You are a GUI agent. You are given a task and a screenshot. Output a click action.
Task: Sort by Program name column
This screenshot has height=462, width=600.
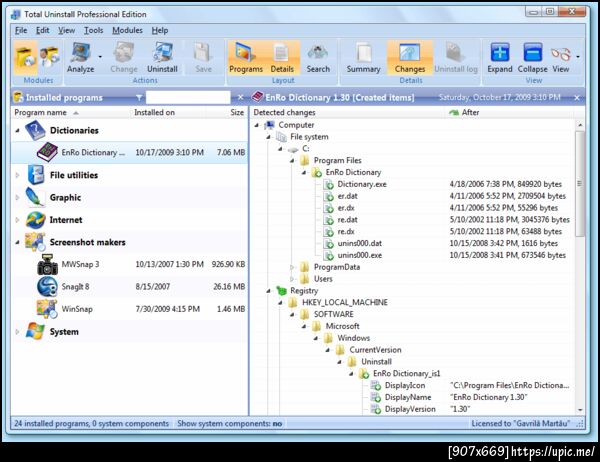(x=70, y=113)
